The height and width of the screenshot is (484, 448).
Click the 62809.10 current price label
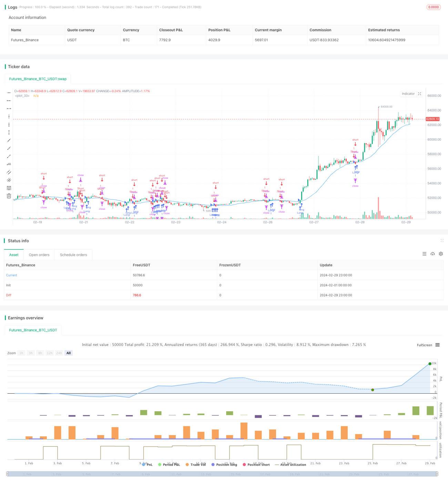[432, 119]
